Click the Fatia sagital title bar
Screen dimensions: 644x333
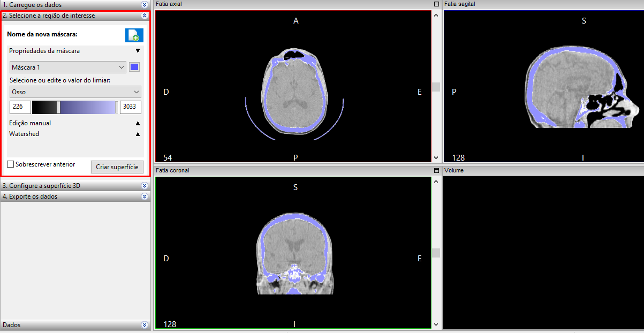click(543, 4)
